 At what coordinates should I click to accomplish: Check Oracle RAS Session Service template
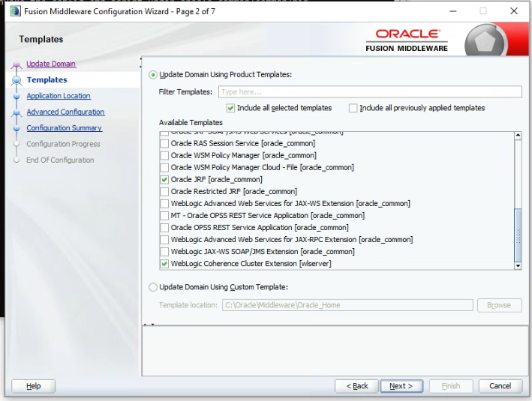pyautogui.click(x=164, y=143)
